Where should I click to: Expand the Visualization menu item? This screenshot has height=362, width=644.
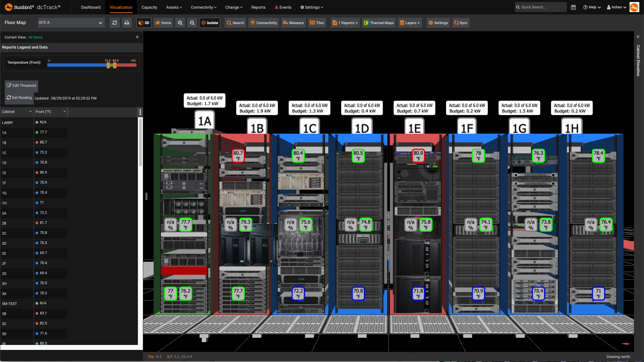(x=121, y=7)
